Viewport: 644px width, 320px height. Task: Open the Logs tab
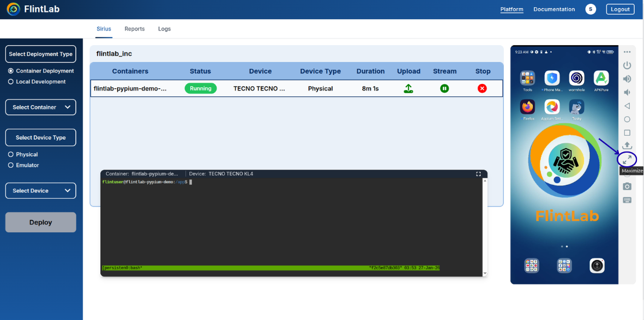[164, 29]
